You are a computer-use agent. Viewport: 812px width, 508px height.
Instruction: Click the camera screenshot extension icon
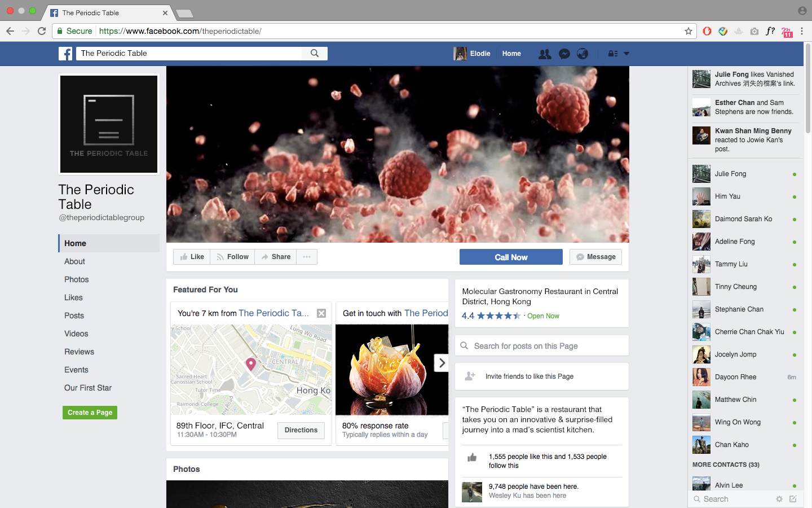click(754, 31)
